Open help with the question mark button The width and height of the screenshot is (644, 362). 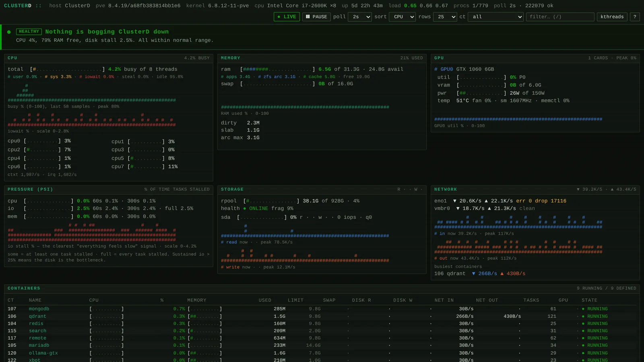pyautogui.click(x=635, y=17)
